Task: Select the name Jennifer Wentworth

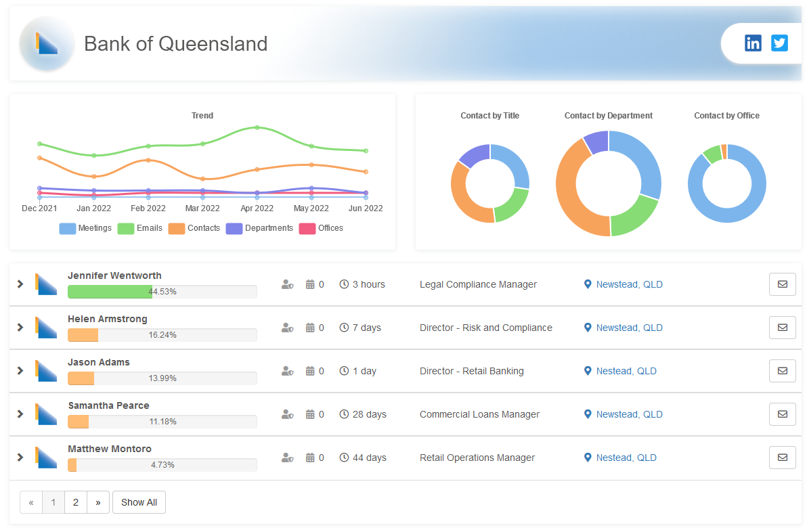Action: tap(114, 275)
